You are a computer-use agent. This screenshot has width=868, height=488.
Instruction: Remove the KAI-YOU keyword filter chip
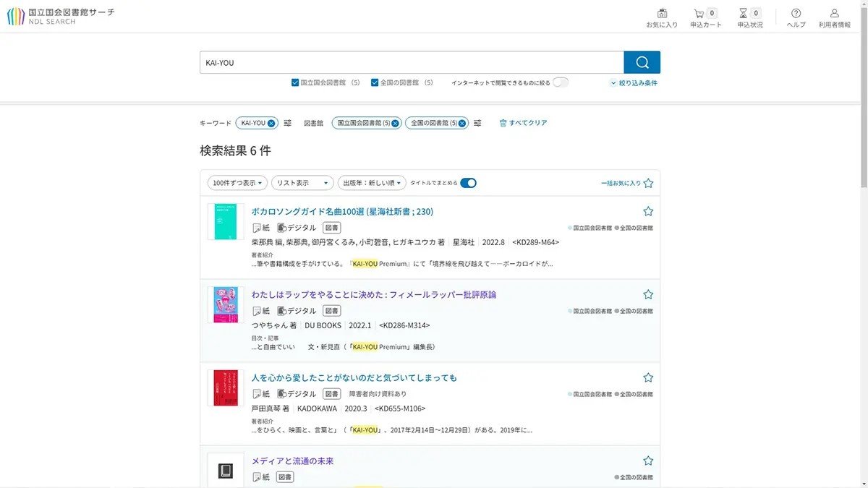(x=271, y=123)
